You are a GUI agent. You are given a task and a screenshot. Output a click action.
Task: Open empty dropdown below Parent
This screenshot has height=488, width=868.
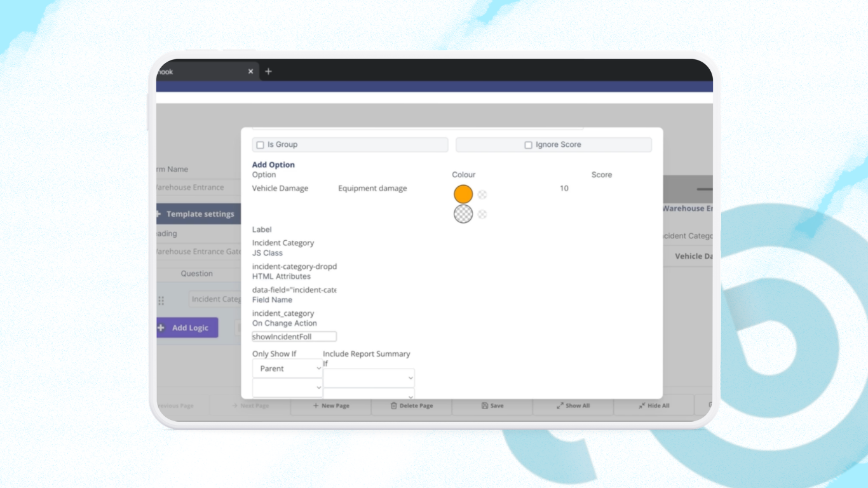click(x=288, y=388)
